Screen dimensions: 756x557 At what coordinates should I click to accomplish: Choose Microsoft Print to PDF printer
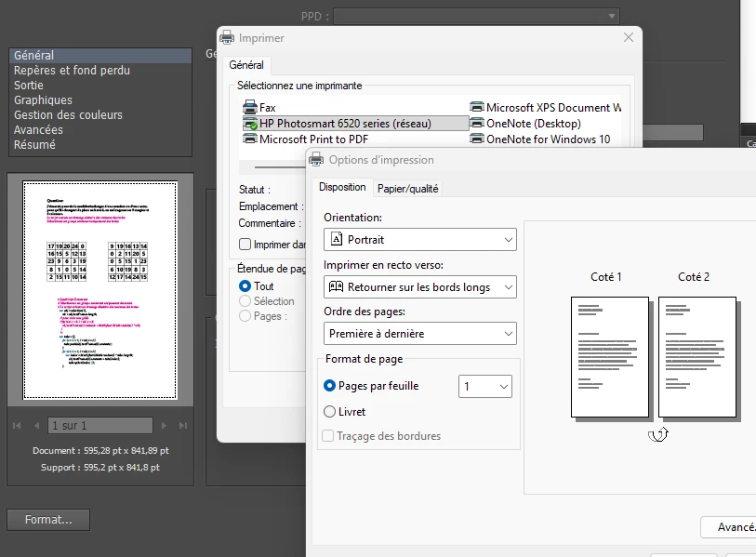(x=306, y=139)
